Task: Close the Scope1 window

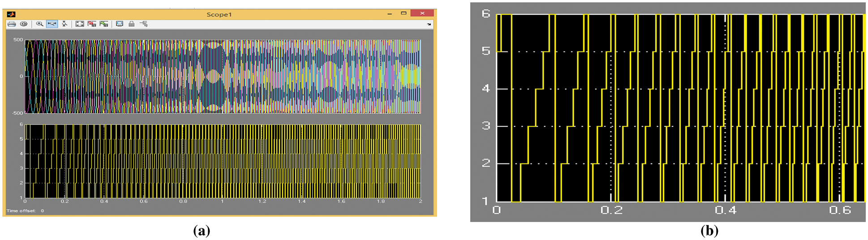Action: 422,14
